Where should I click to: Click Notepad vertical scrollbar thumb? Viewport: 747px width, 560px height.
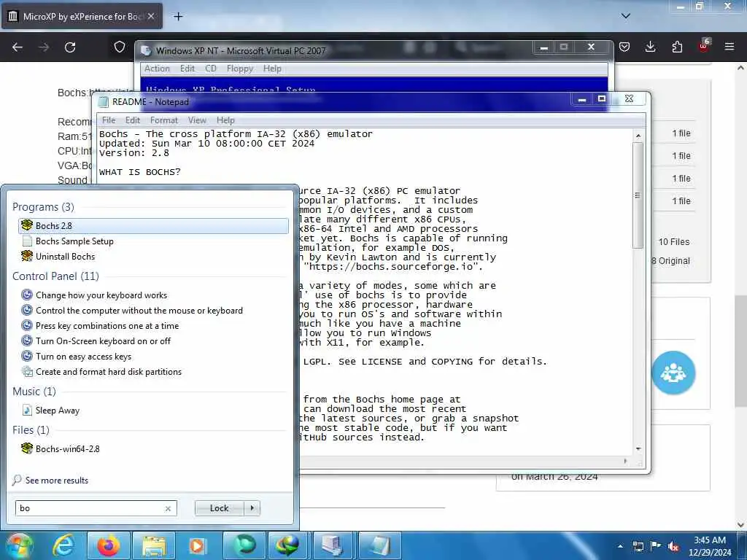coord(638,195)
